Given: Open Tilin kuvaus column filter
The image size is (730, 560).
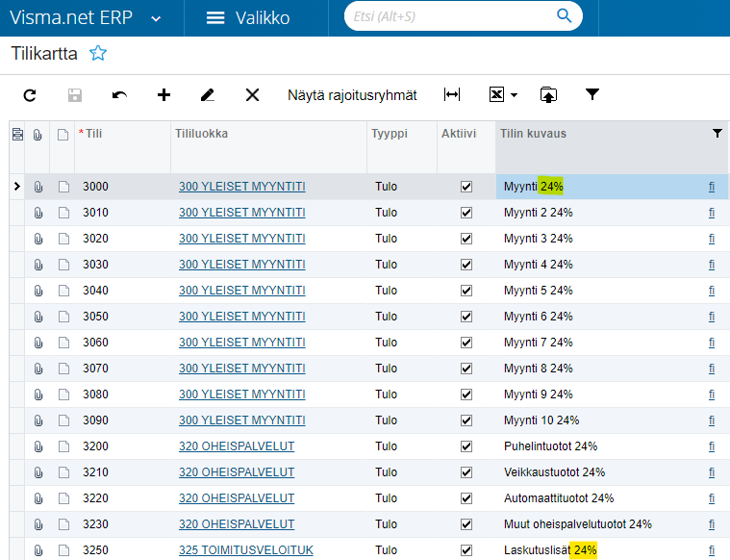Looking at the screenshot, I should tap(717, 134).
